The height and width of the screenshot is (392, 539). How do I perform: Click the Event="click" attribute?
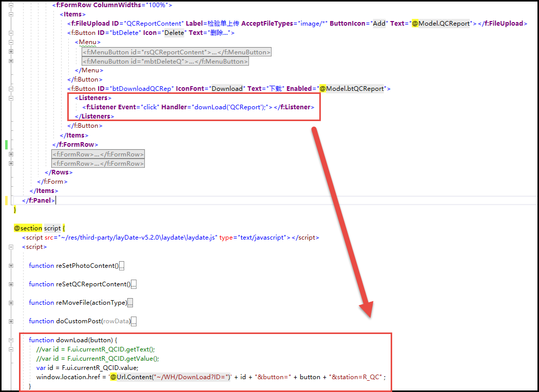[139, 107]
